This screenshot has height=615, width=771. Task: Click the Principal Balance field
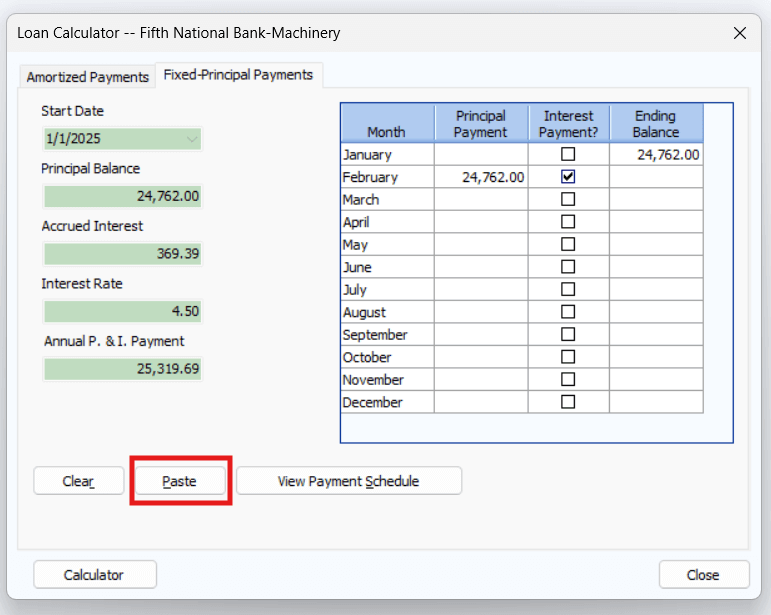[122, 196]
